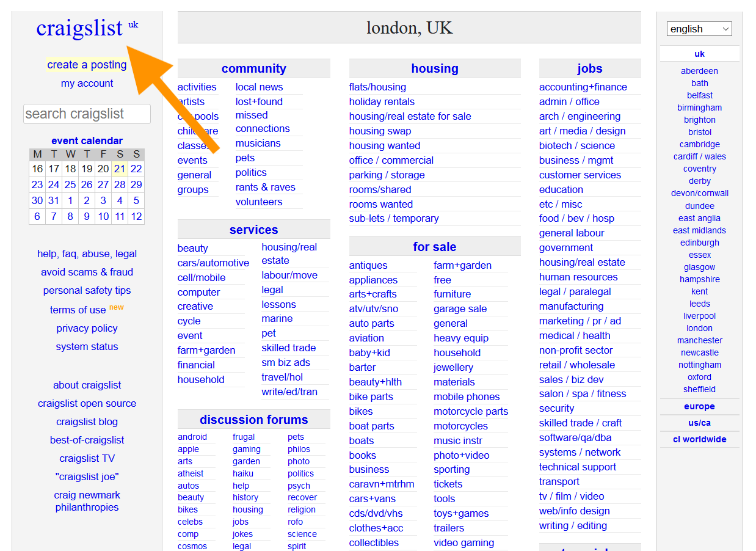
Task: Open about craigslist
Action: point(87,385)
